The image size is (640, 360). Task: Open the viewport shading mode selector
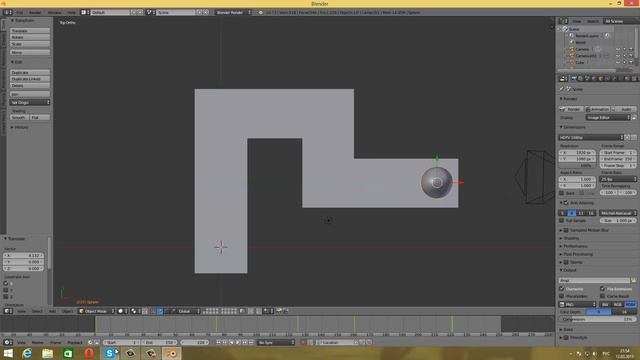(x=122, y=311)
